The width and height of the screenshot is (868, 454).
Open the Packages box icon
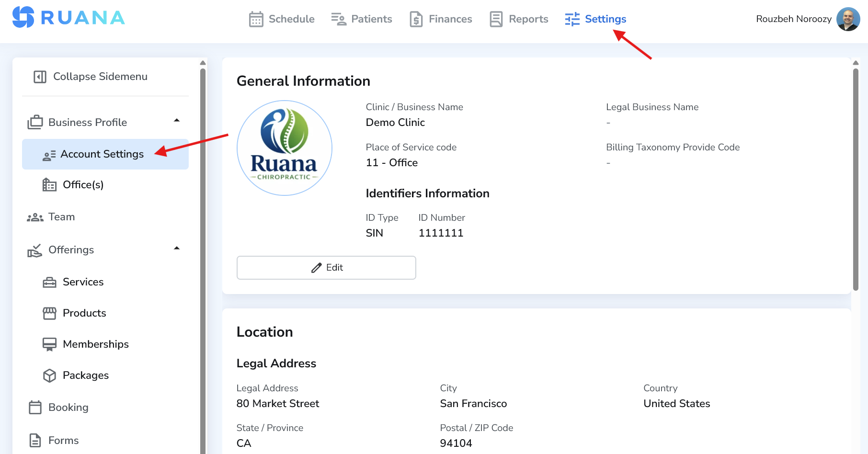point(50,375)
